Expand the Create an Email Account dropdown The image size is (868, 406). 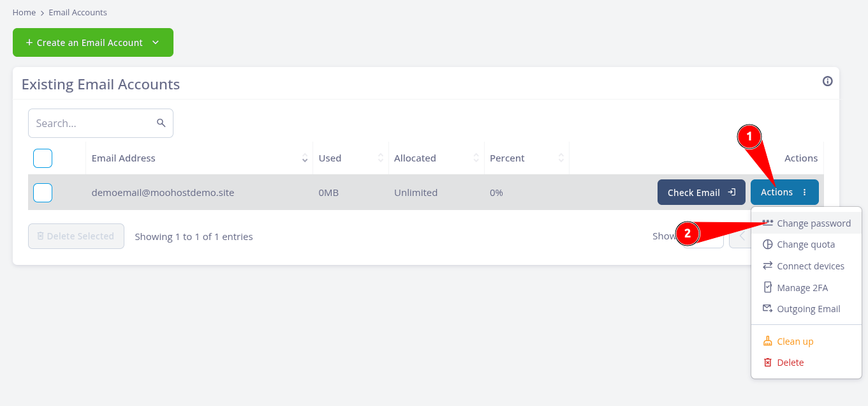coord(156,43)
